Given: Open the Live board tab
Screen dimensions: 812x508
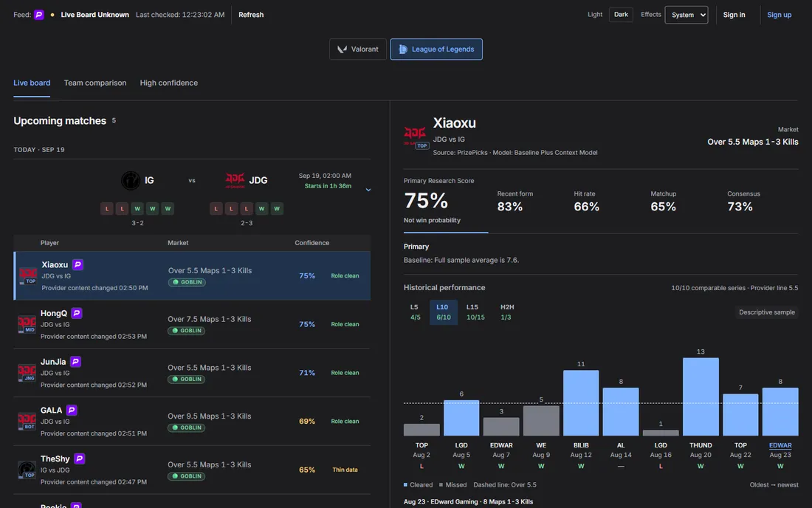Looking at the screenshot, I should [x=32, y=83].
